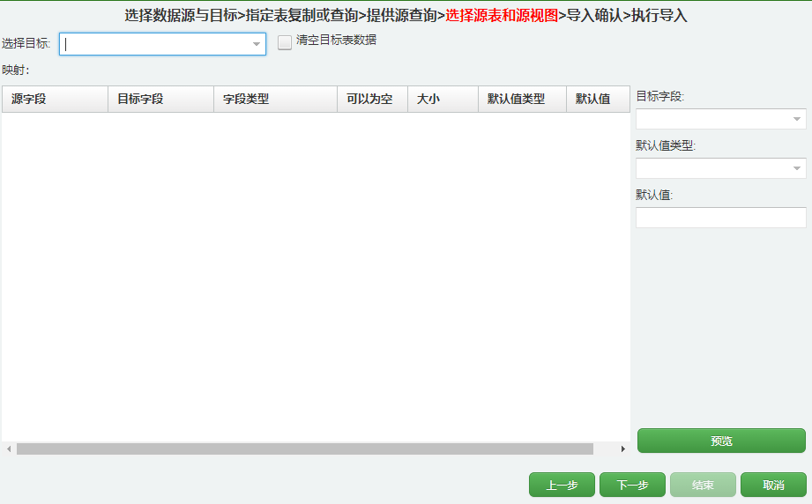The height and width of the screenshot is (504, 812).
Task: Cancel the wizard with 取消
Action: tap(773, 485)
